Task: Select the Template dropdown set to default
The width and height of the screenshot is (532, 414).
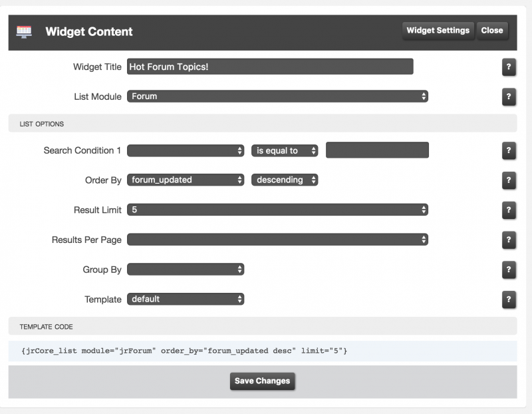Action: [186, 299]
